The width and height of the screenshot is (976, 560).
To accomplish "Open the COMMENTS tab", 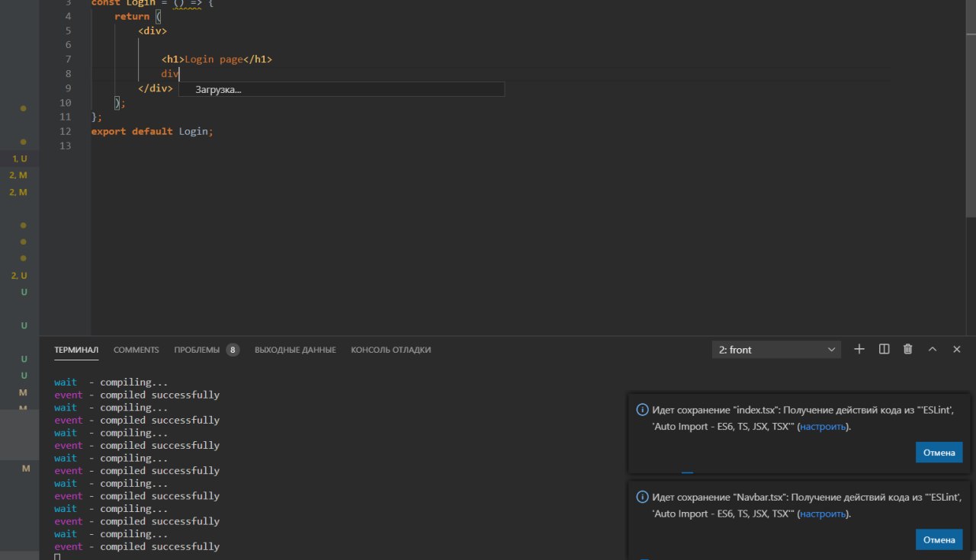I will [136, 350].
